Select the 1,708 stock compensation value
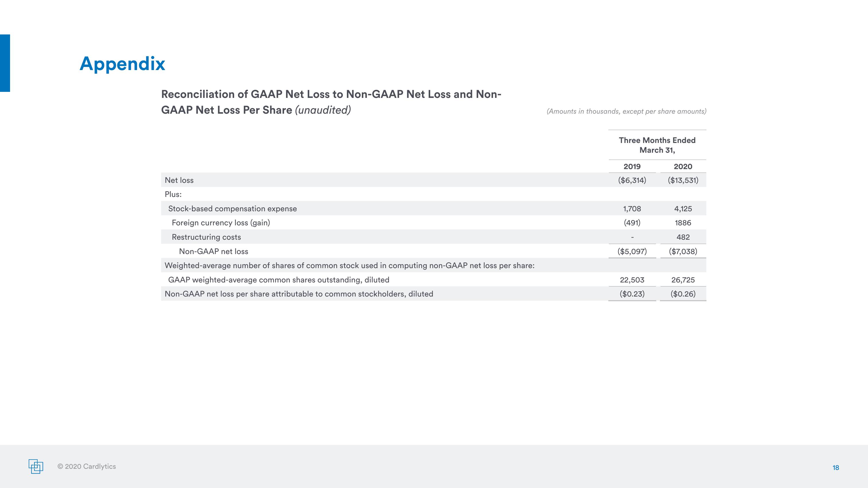868x488 pixels. click(x=632, y=209)
